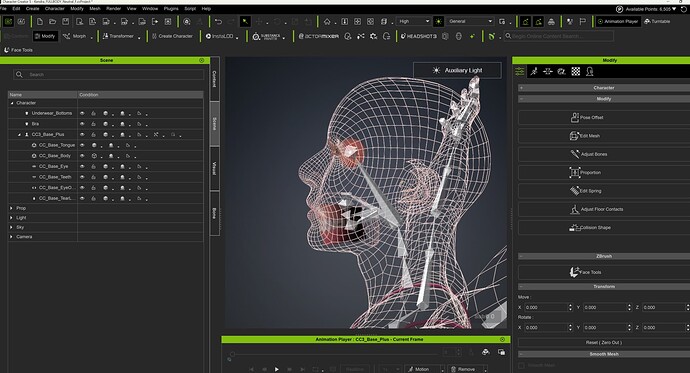
Task: Click the Face Tools icon under toolbar
Action: pyautogui.click(x=18, y=50)
